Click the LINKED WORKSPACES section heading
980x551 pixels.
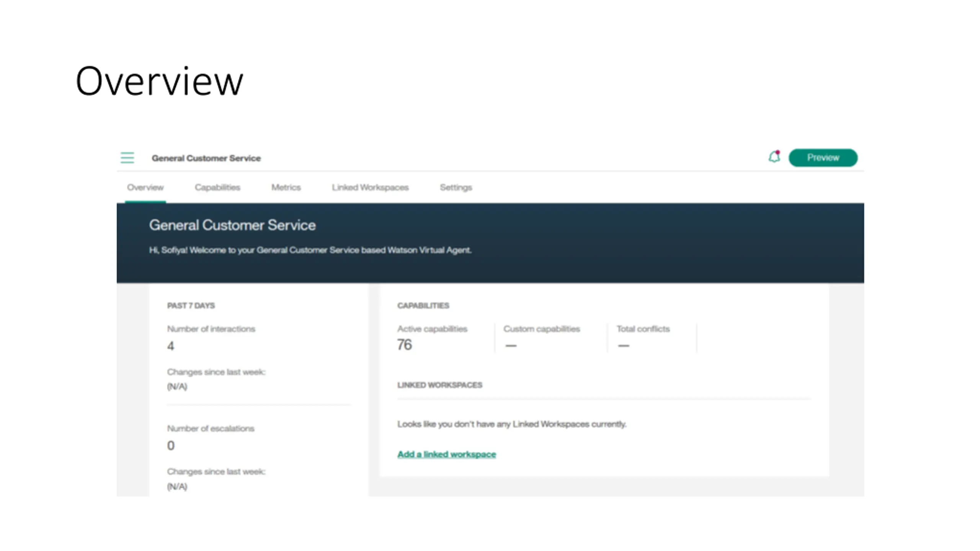(x=440, y=385)
